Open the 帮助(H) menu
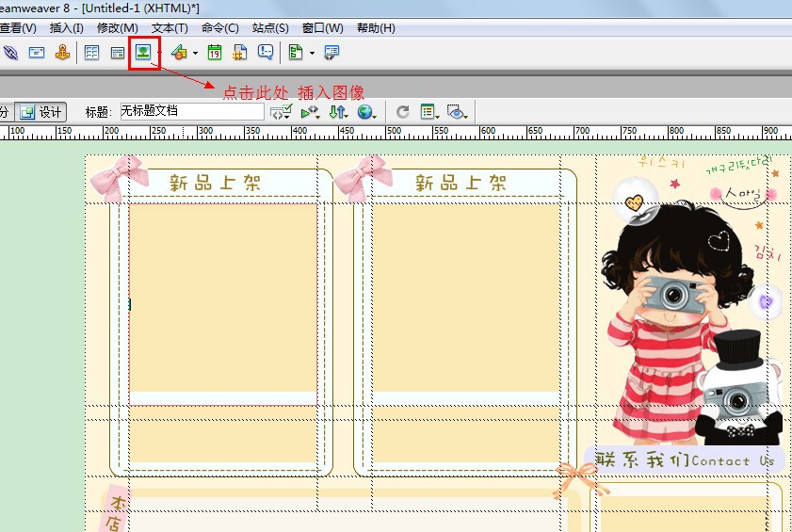The image size is (792, 532). (376, 28)
